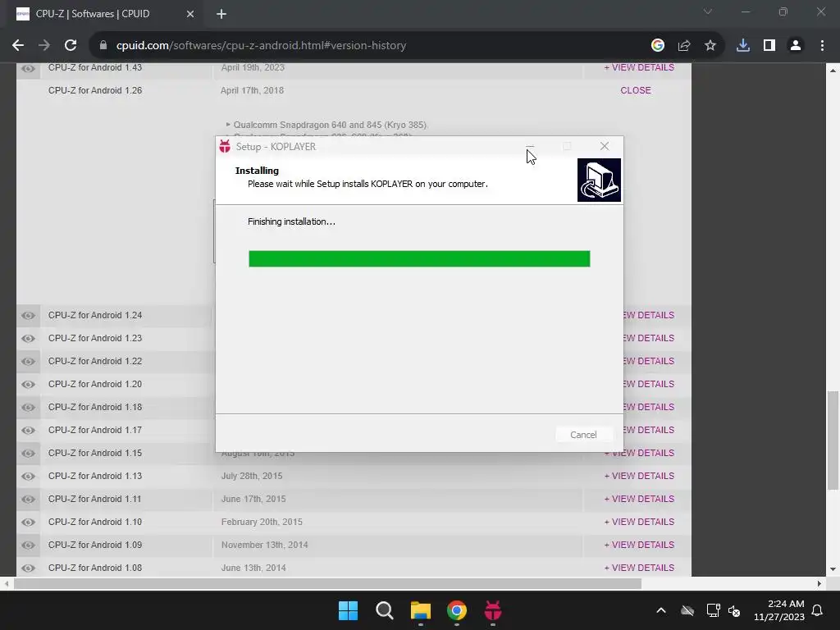Expand View Details for version 1.10
The width and height of the screenshot is (840, 630).
pos(639,523)
